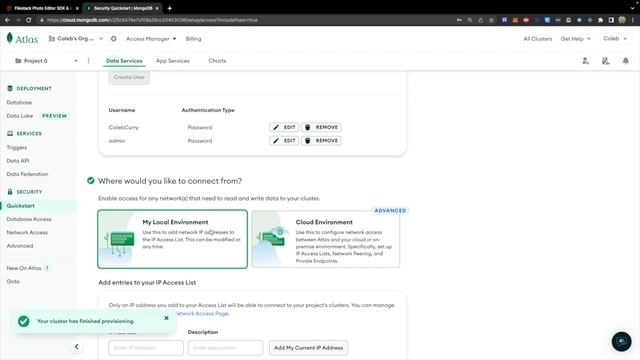Screen dimensions: 640x360
Task: Open All Clusters link
Action: click(538, 39)
